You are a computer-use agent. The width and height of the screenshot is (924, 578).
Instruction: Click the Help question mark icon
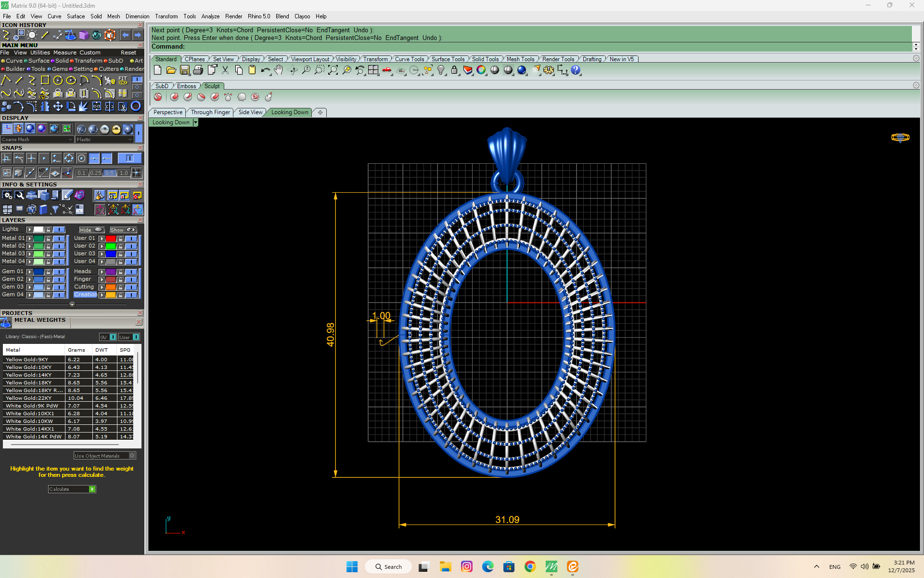tap(576, 70)
